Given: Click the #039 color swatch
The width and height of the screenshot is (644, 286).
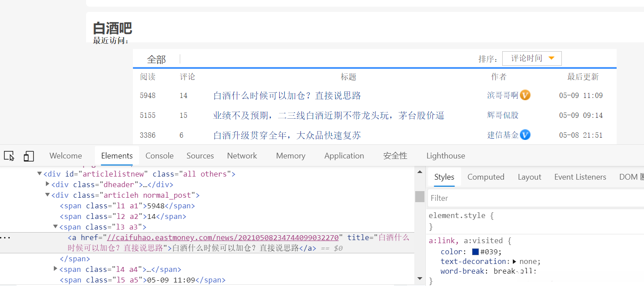Looking at the screenshot, I should 475,252.
